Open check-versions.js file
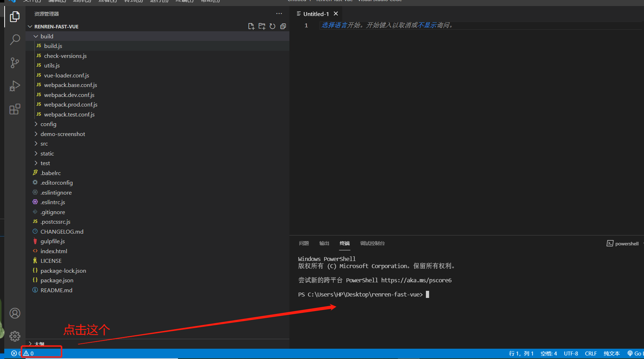644x359 pixels. click(157, 56)
